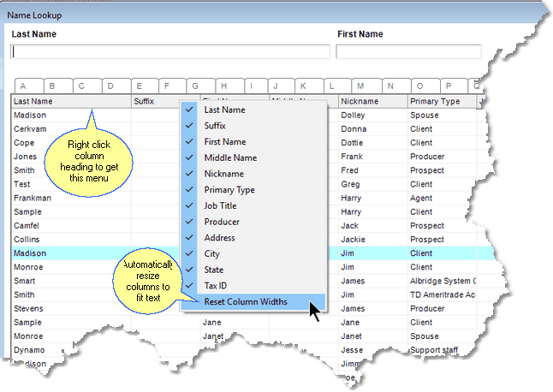
Task: Toggle Nickname column in the menu
Action: click(x=253, y=174)
